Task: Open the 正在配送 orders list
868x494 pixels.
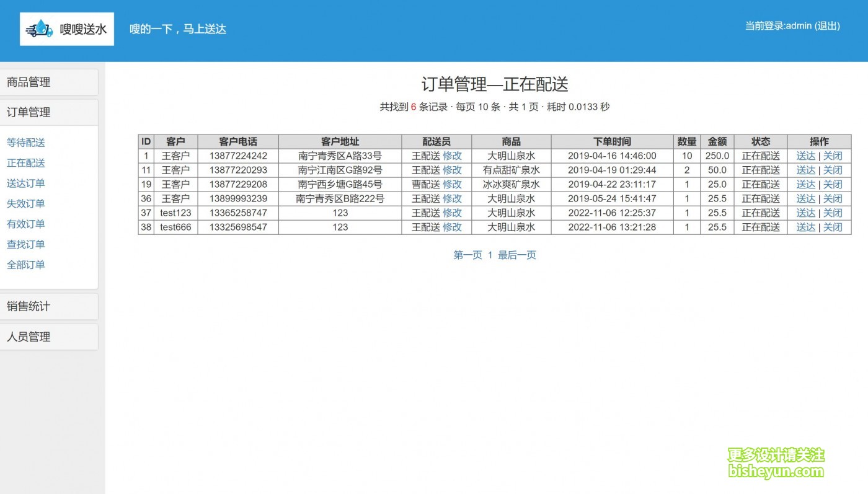Action: point(26,163)
